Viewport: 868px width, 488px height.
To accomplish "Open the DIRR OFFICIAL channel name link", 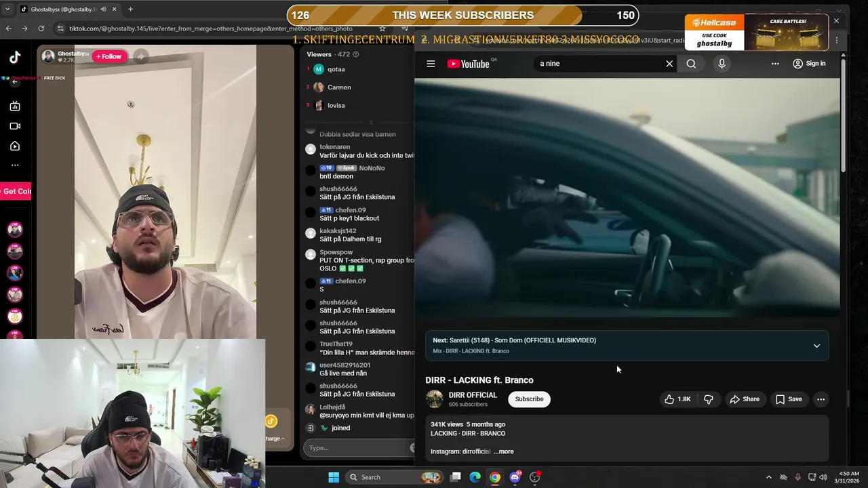I will click(x=473, y=395).
